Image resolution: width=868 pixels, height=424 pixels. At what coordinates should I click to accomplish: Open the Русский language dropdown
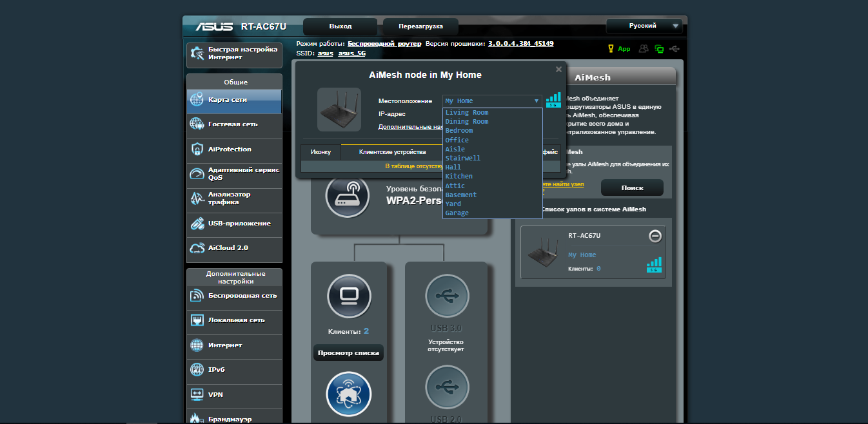click(644, 26)
